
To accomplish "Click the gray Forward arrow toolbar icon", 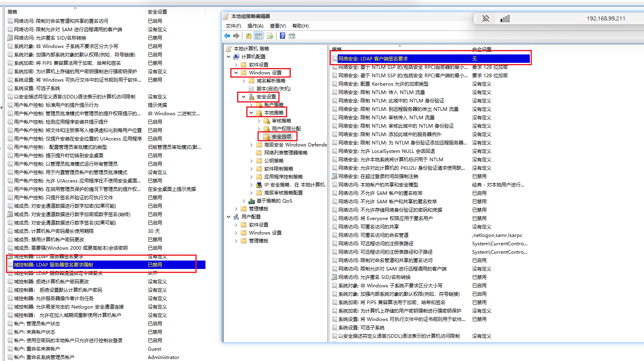I will click(236, 36).
